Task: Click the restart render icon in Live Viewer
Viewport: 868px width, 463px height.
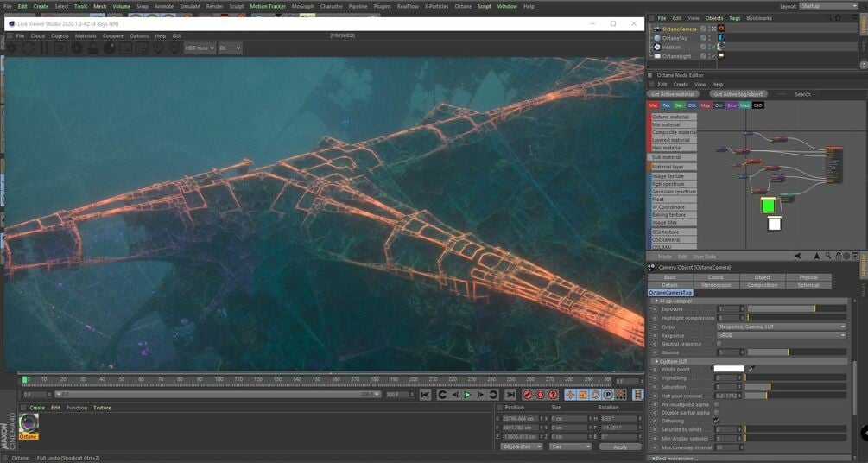Action: (x=28, y=48)
